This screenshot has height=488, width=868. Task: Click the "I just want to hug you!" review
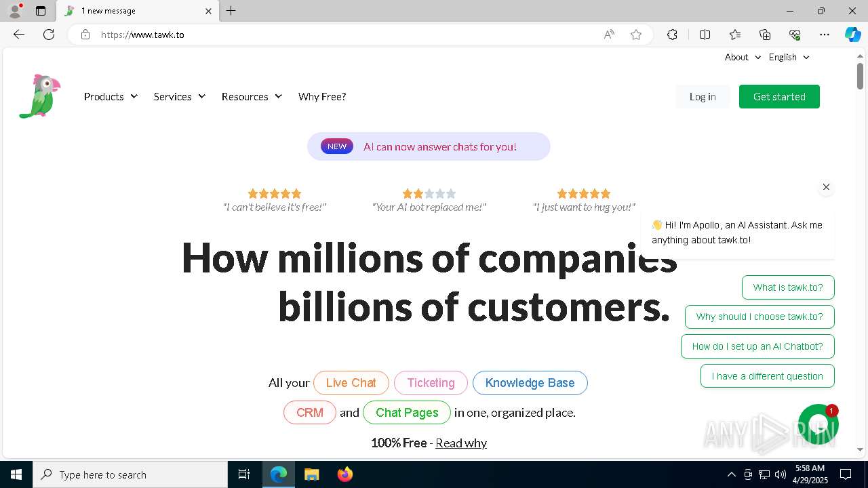(584, 201)
